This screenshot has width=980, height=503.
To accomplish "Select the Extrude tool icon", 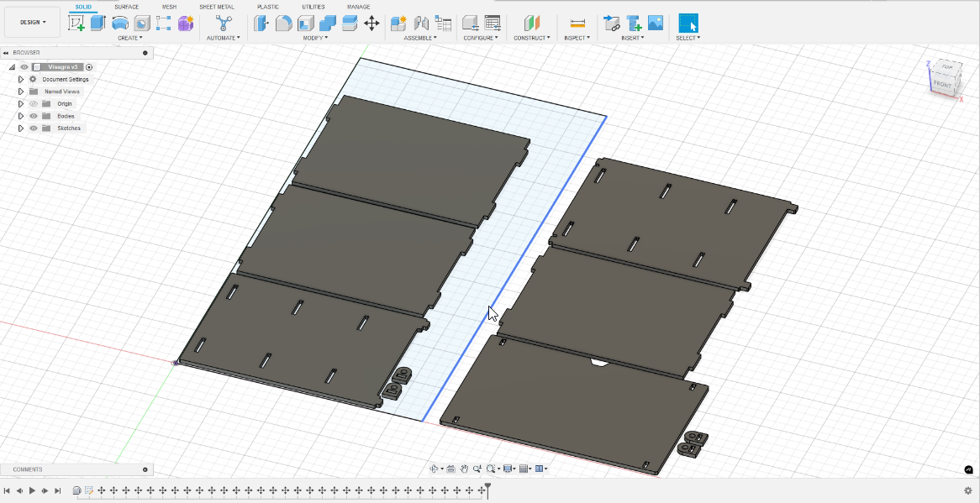I will [x=98, y=24].
